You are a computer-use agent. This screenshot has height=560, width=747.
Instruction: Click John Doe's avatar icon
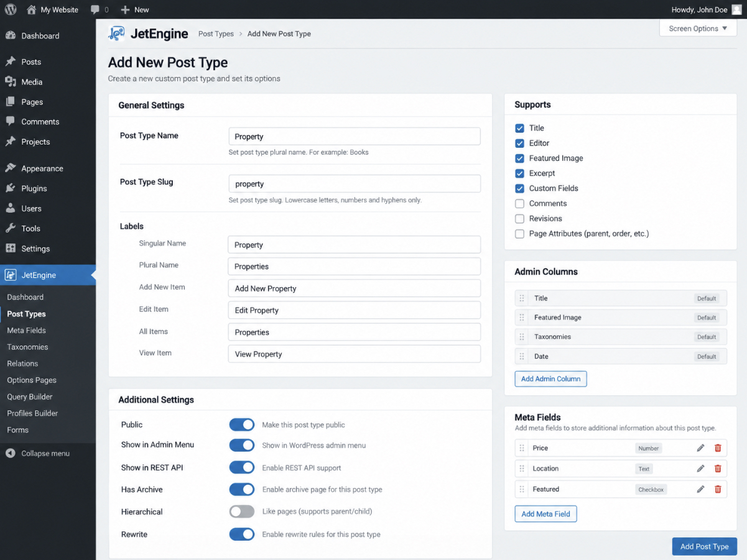click(736, 9)
